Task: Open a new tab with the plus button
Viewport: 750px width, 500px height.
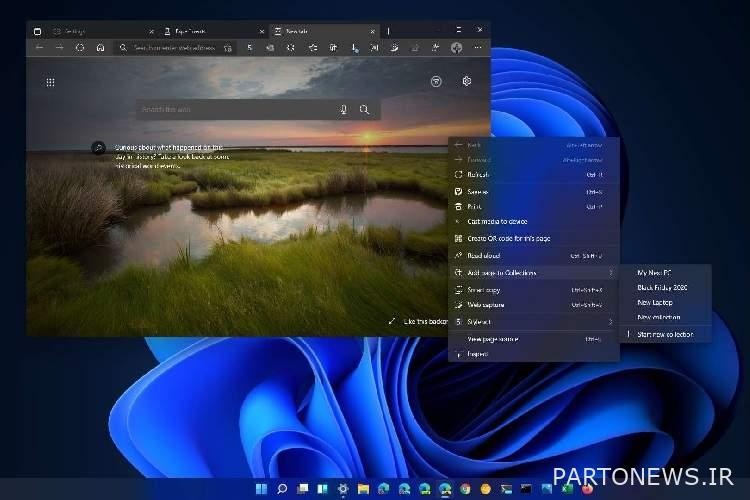Action: tap(388, 32)
